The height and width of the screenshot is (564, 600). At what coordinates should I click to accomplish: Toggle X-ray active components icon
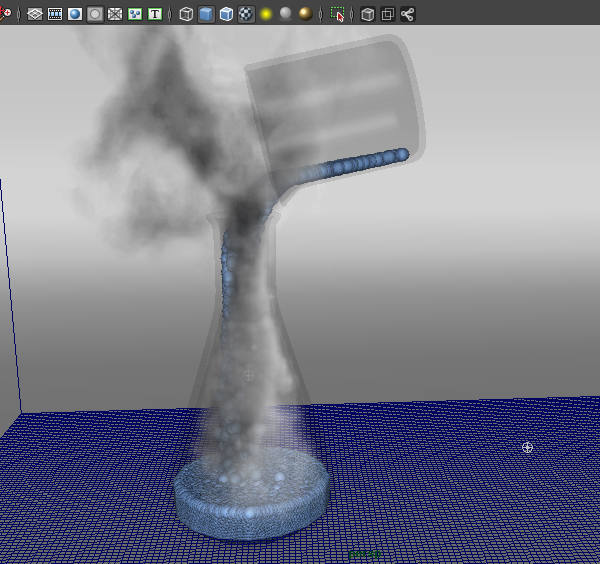387,15
